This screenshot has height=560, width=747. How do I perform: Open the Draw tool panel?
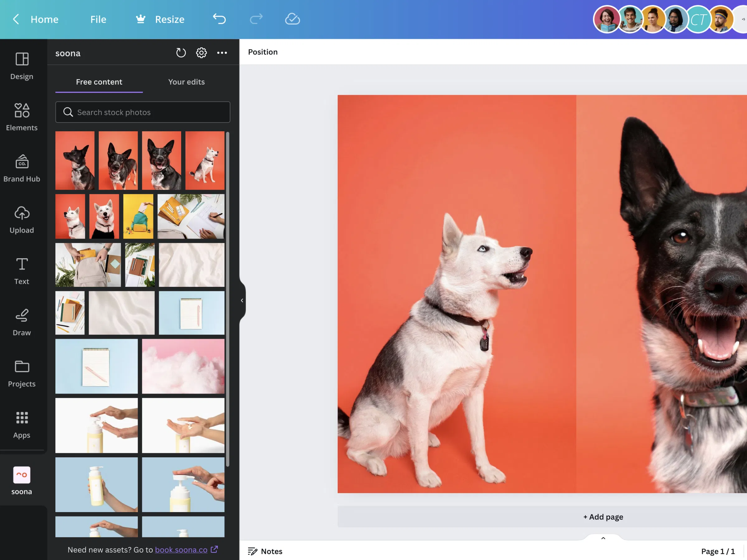[21, 322]
